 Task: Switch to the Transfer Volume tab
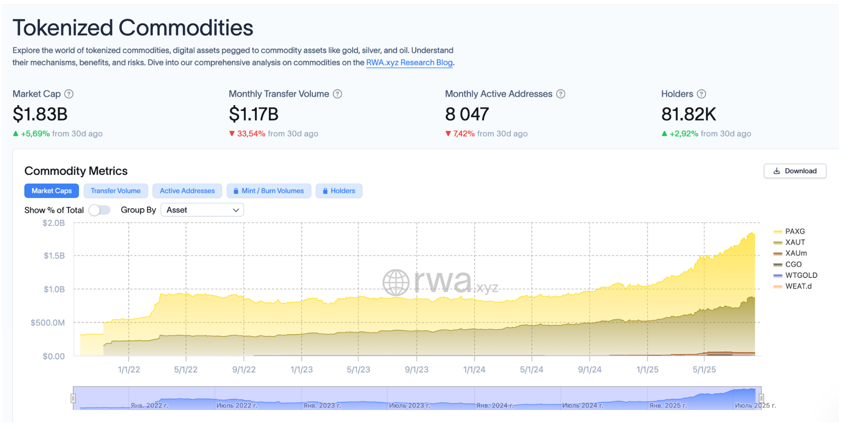tap(115, 191)
